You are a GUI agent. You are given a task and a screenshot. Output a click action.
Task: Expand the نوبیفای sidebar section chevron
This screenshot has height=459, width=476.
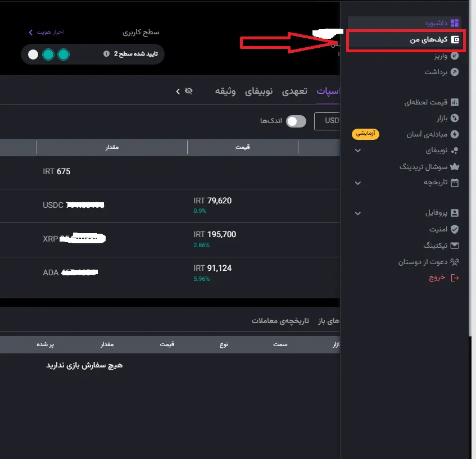tap(357, 151)
